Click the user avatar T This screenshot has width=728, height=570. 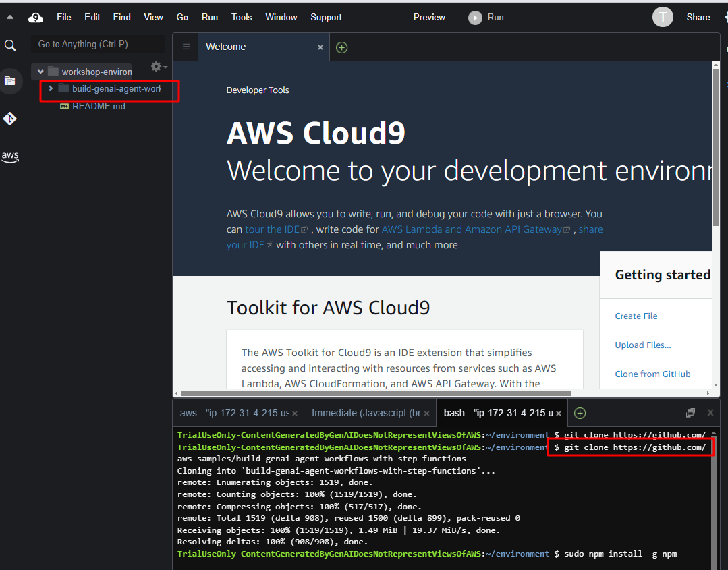coord(663,17)
